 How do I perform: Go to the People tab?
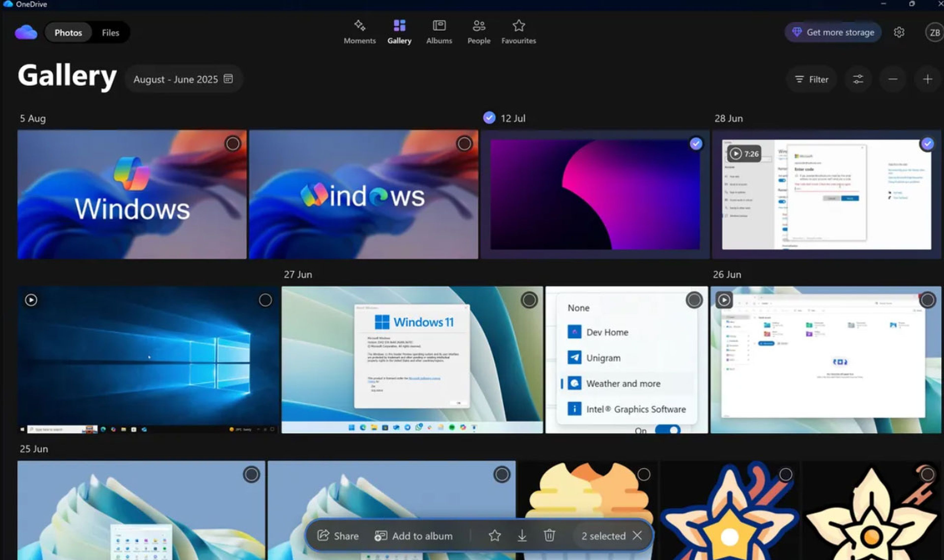pos(479,32)
